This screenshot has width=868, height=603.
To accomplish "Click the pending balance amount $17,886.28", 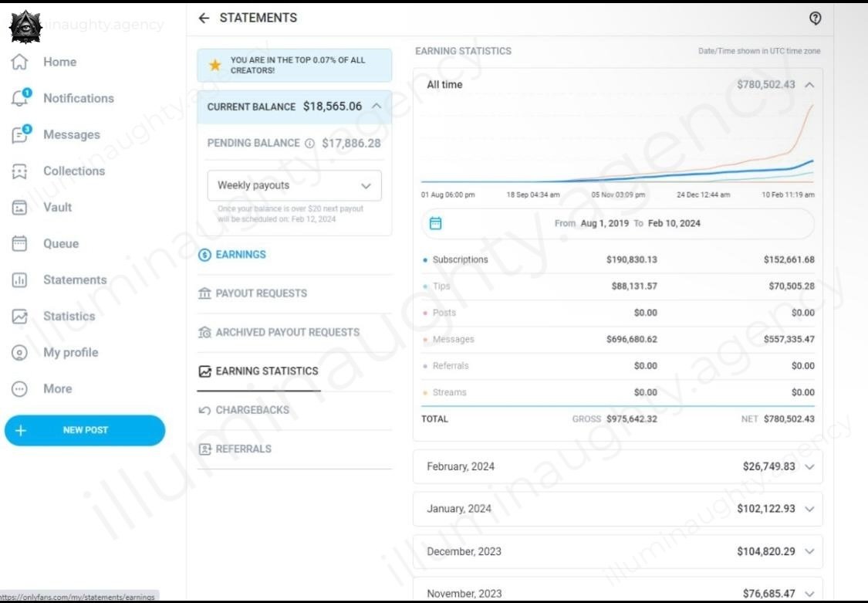I will pos(351,144).
